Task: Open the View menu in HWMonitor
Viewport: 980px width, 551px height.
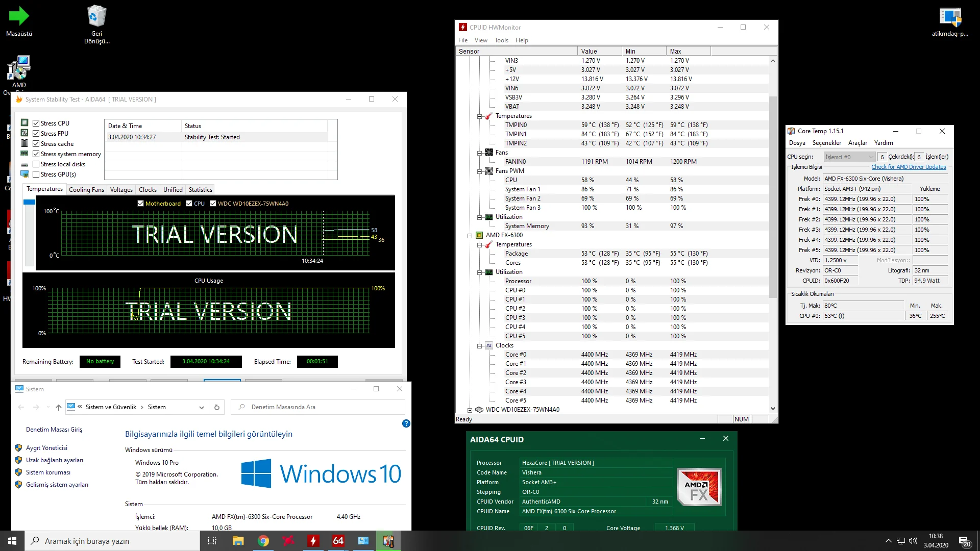Action: pos(481,40)
